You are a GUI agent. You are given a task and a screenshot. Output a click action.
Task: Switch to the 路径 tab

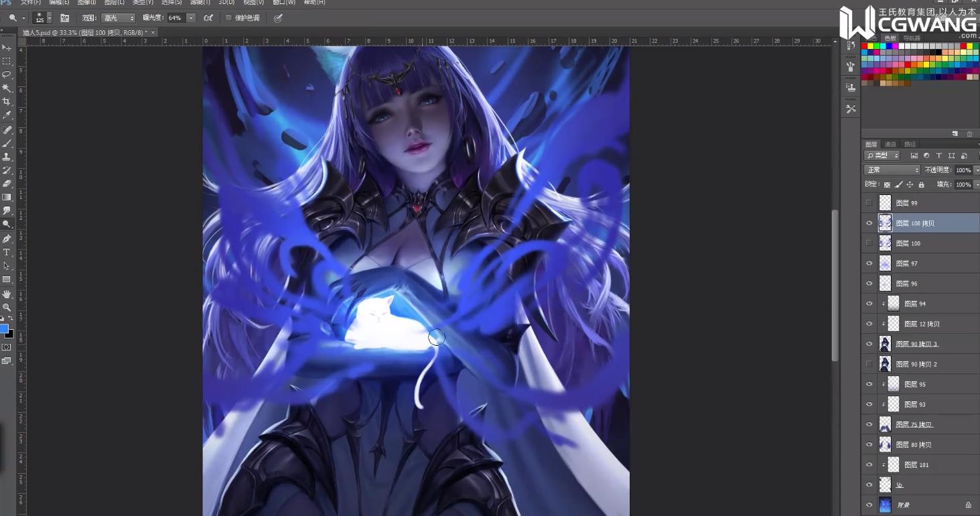910,144
